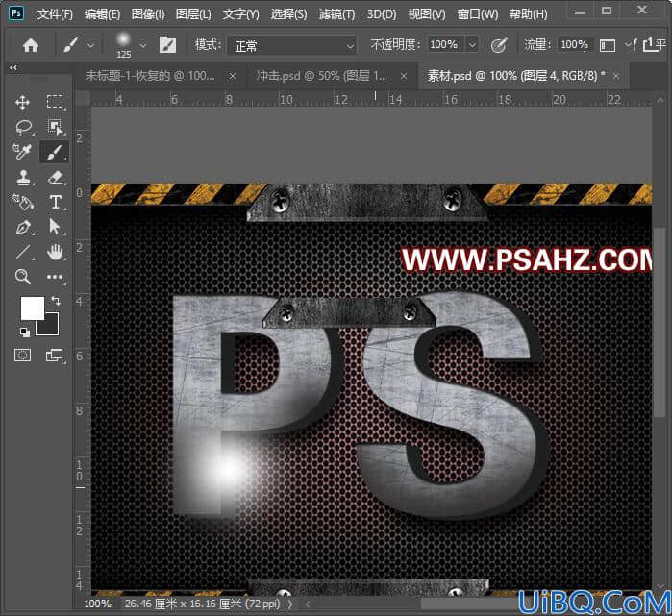Click the vertical scrollbar thumb

tap(660, 321)
